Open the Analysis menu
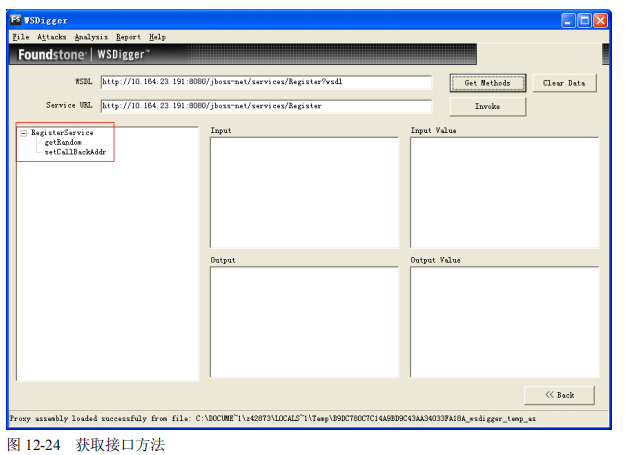The image size is (638, 455). [91, 37]
